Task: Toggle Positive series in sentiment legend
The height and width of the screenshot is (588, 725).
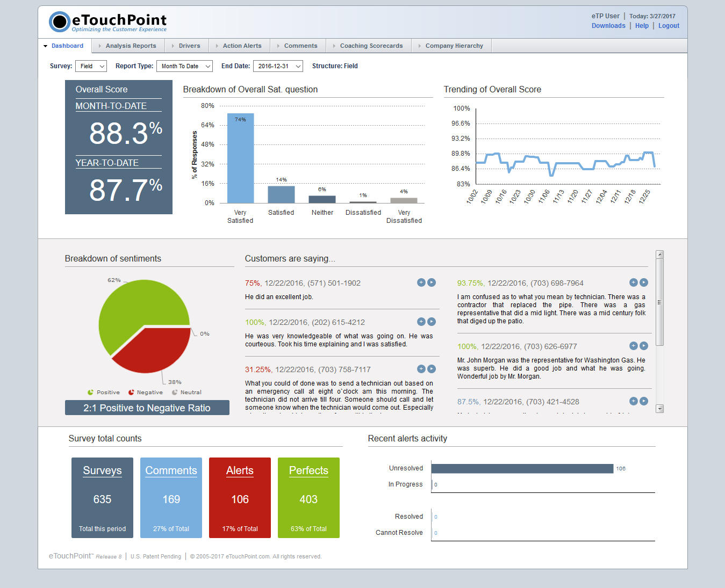Action: [x=104, y=393]
